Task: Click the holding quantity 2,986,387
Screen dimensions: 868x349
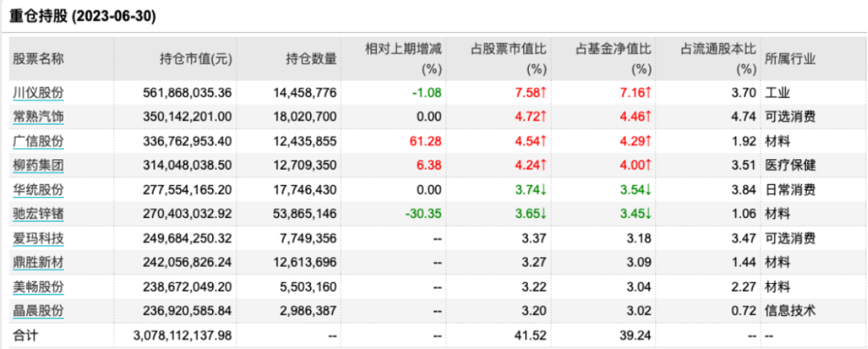Action: point(309,311)
